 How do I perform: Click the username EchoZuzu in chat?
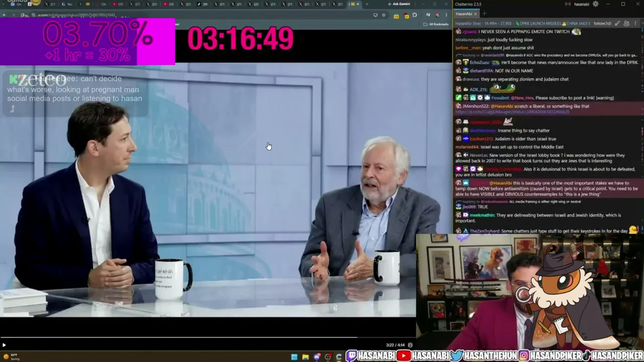[x=479, y=63]
